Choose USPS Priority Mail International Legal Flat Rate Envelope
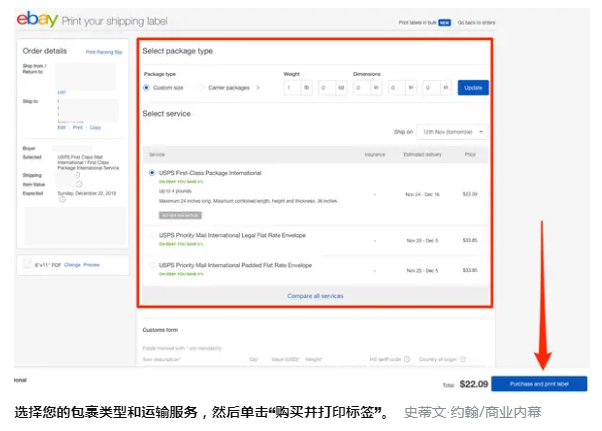This screenshot has height=431, width=602. click(152, 235)
